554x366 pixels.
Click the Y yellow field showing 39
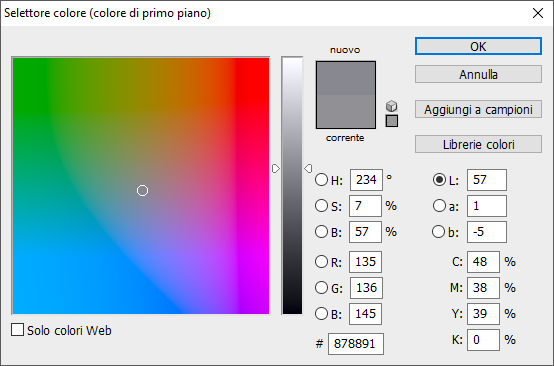(483, 314)
